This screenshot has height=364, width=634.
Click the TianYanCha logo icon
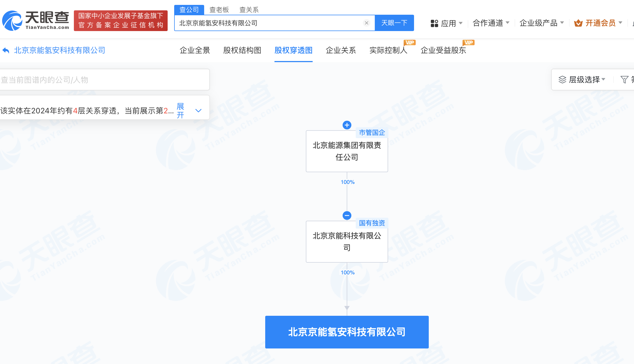click(13, 21)
